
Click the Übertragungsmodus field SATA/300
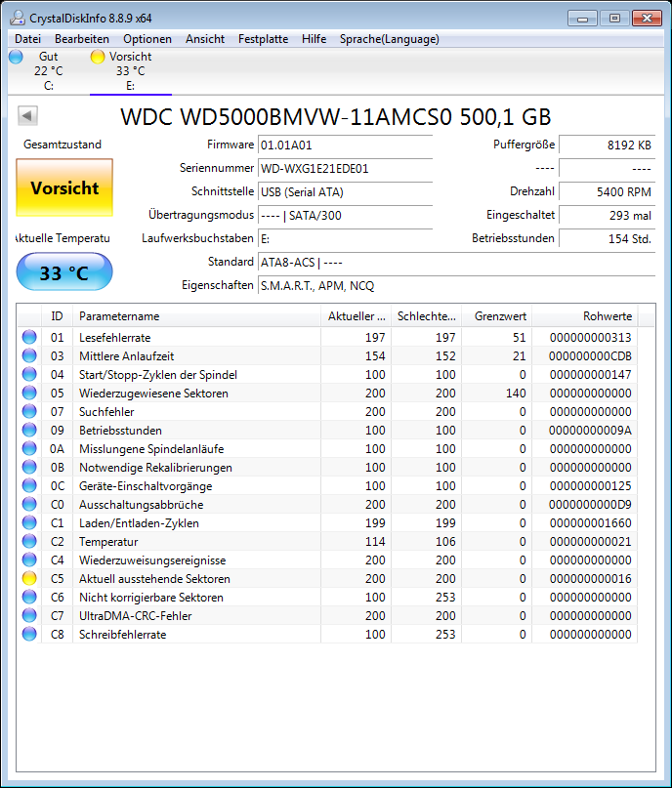[x=346, y=216]
